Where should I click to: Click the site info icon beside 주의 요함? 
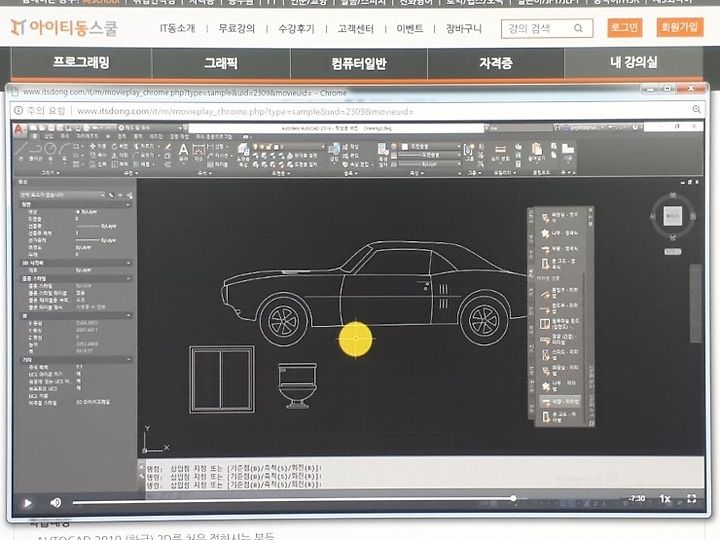[18, 111]
